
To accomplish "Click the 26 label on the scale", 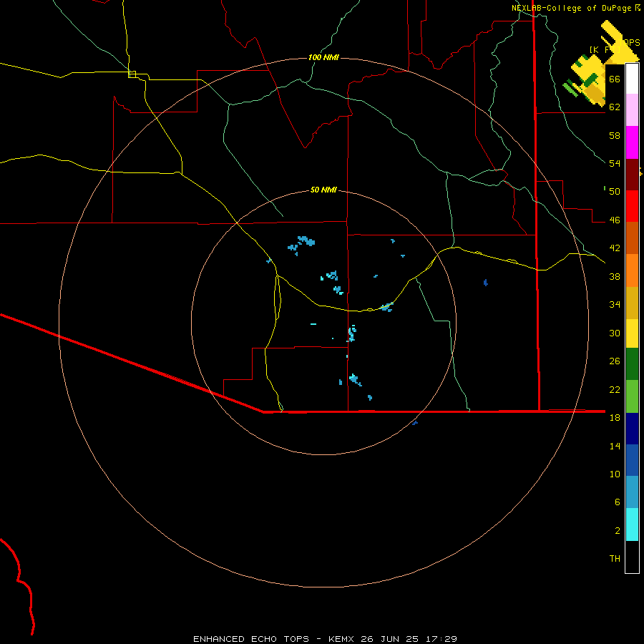I will 615,361.
